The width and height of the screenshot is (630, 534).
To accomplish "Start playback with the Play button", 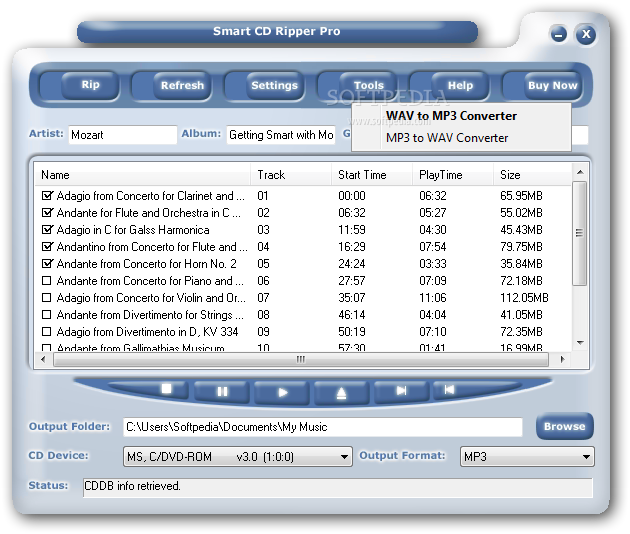I will [x=282, y=393].
